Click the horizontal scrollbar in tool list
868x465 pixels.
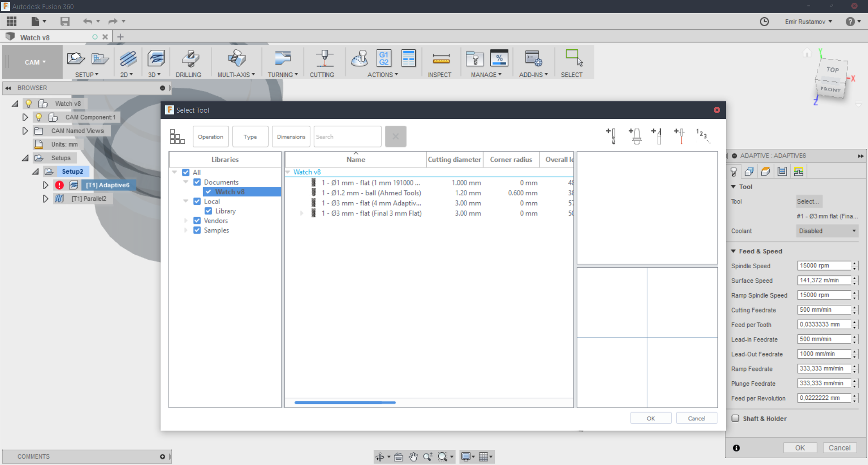click(x=345, y=402)
